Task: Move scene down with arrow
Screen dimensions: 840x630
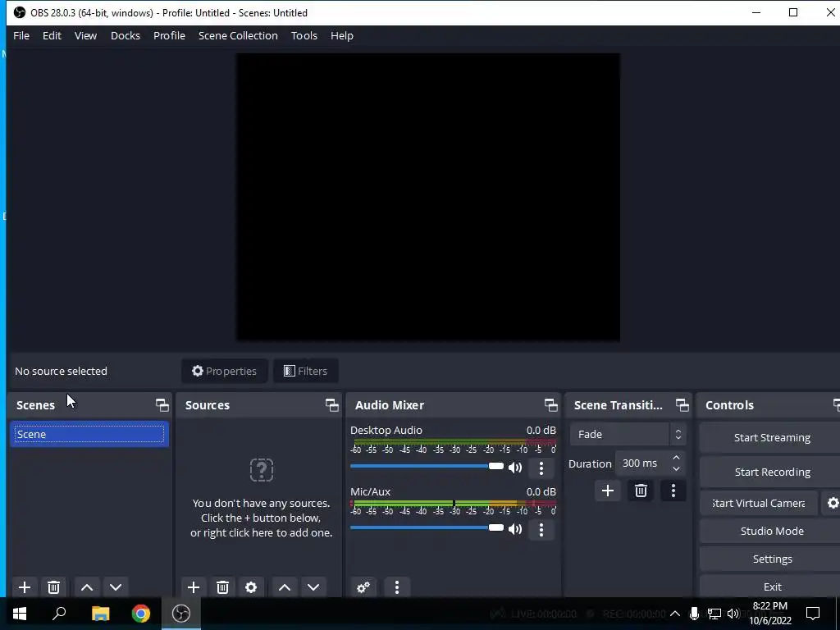Action: (x=116, y=587)
